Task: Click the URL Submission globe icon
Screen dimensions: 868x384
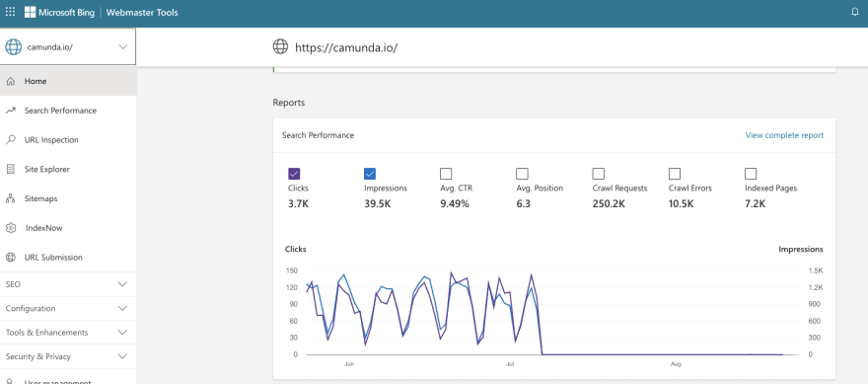Action: [10, 258]
